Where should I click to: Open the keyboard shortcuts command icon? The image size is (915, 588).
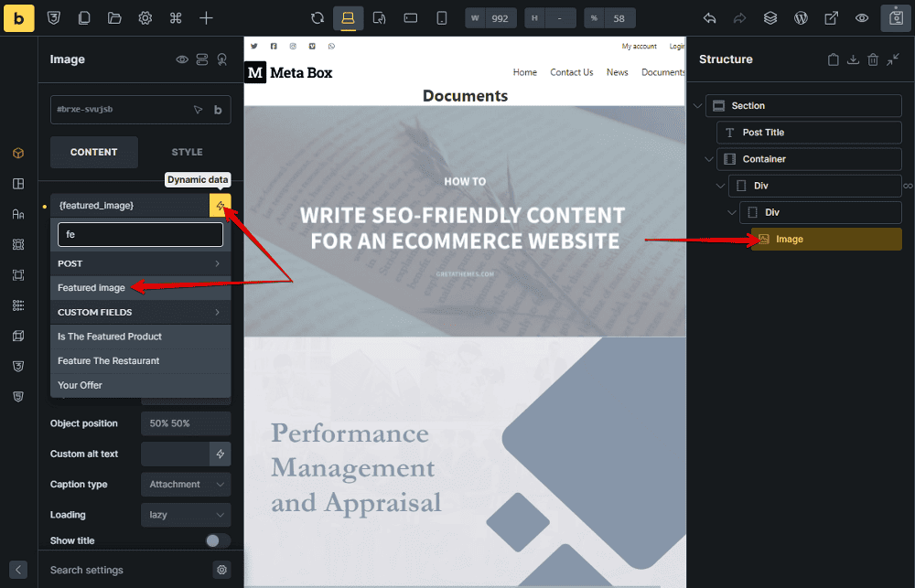click(176, 18)
